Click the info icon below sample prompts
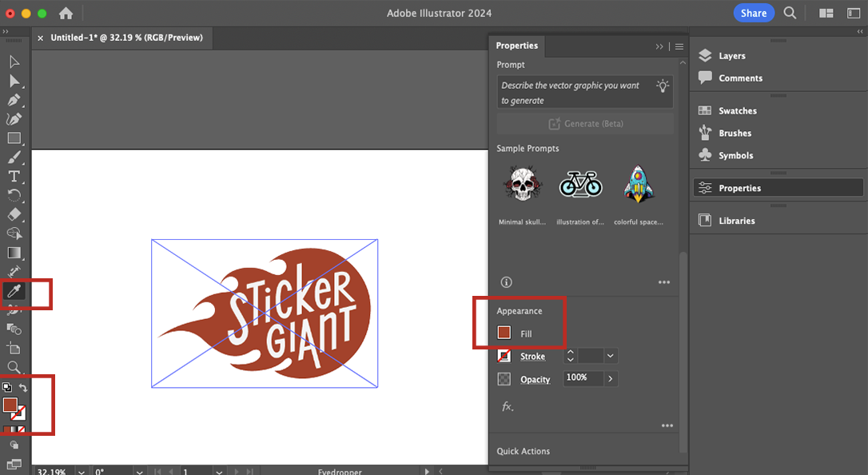The height and width of the screenshot is (475, 868). [x=506, y=282]
